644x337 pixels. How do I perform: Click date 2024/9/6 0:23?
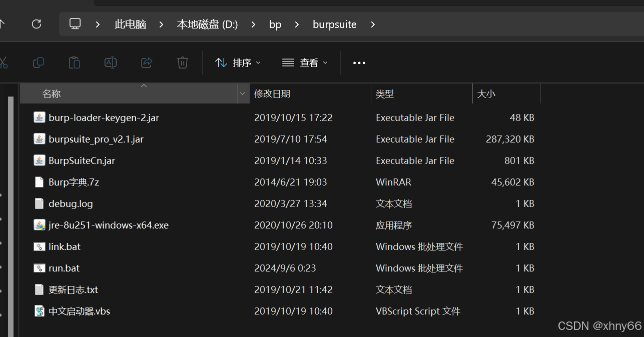click(285, 268)
